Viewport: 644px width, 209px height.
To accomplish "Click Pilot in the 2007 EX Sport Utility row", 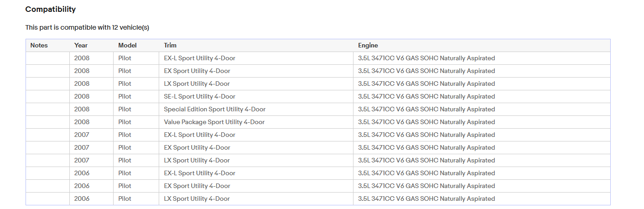I will (125, 147).
